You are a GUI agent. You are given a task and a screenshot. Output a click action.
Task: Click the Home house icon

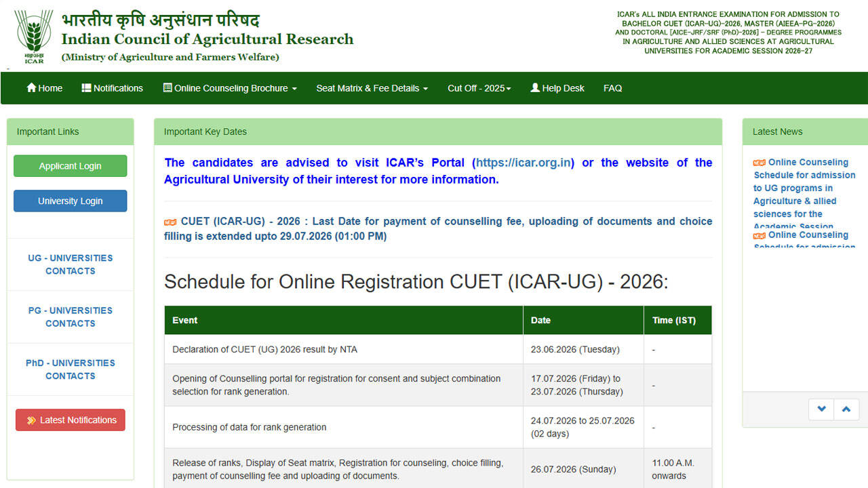[x=31, y=88]
